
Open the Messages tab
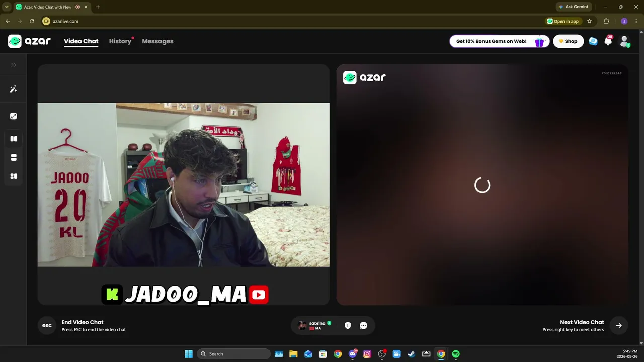157,41
